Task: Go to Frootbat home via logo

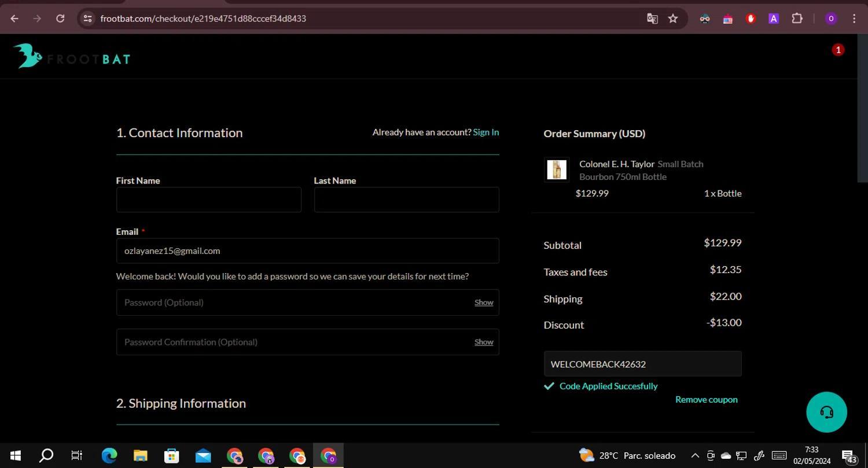Action: (x=72, y=56)
